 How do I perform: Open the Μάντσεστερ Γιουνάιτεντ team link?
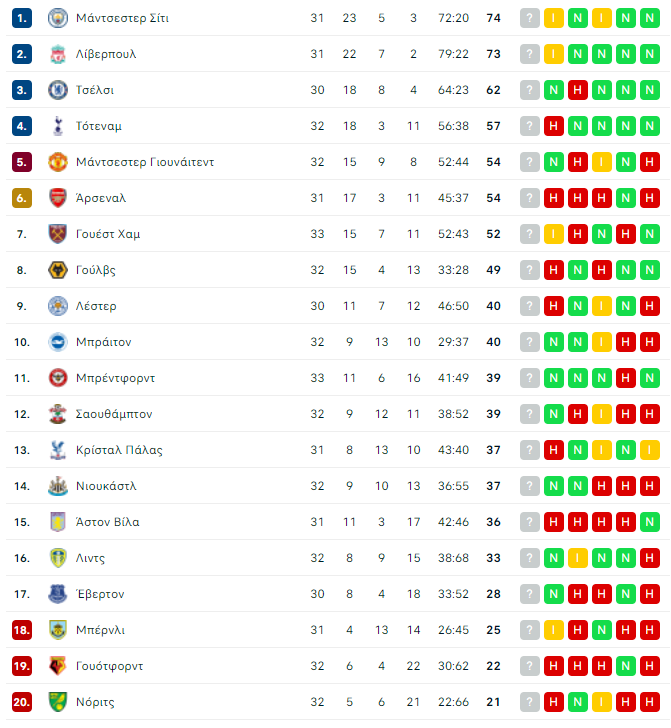pos(145,162)
